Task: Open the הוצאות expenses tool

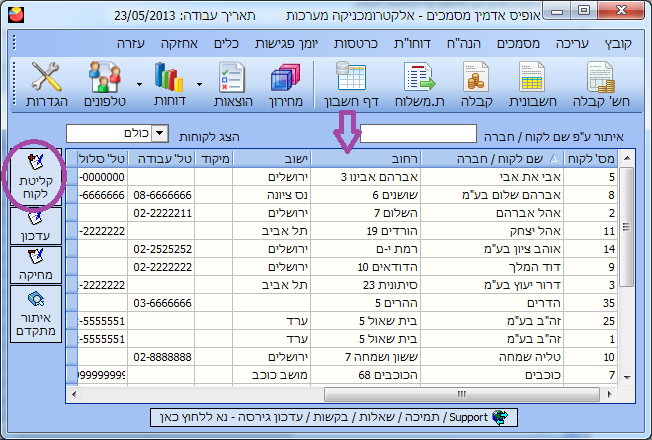Action: pos(233,84)
